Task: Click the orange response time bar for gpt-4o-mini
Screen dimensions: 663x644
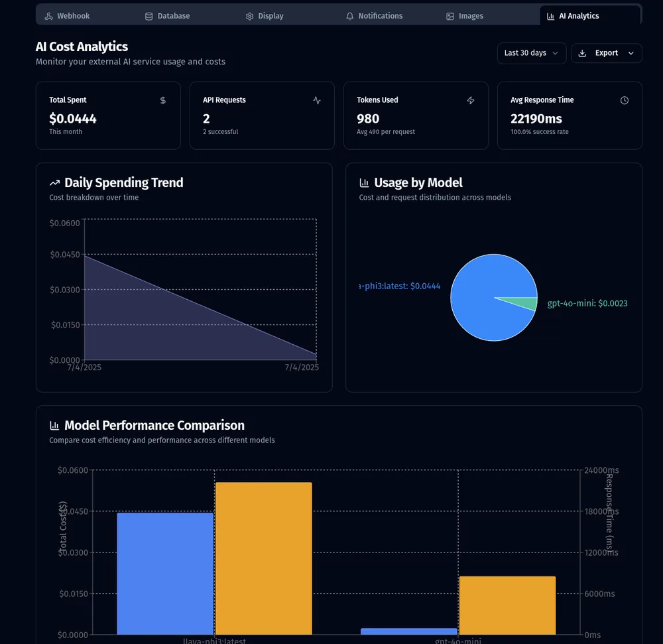Action: click(x=507, y=605)
